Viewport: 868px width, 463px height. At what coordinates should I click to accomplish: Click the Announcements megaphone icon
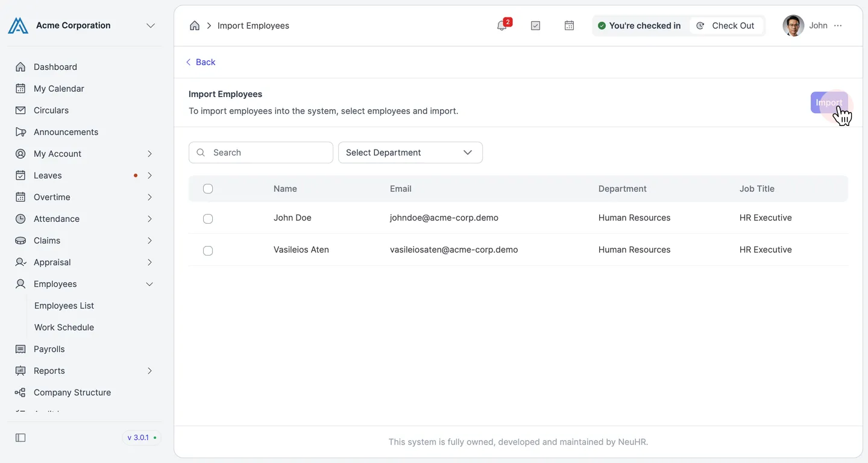20,132
